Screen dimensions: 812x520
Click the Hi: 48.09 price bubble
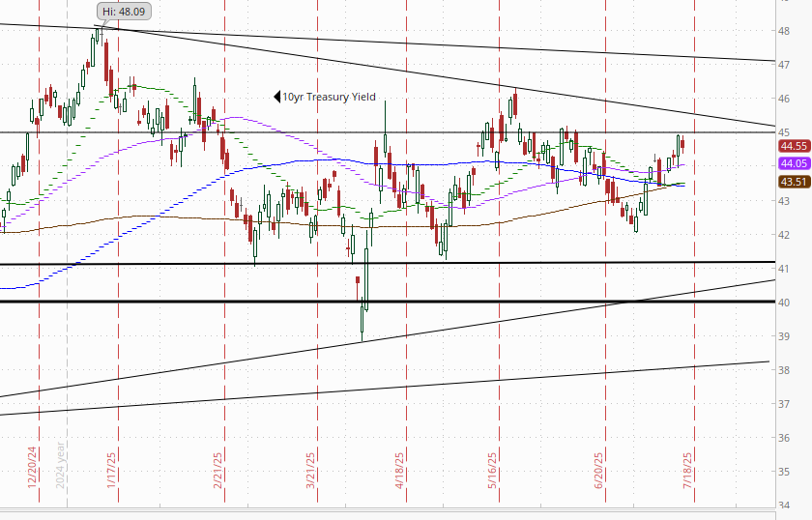point(125,12)
